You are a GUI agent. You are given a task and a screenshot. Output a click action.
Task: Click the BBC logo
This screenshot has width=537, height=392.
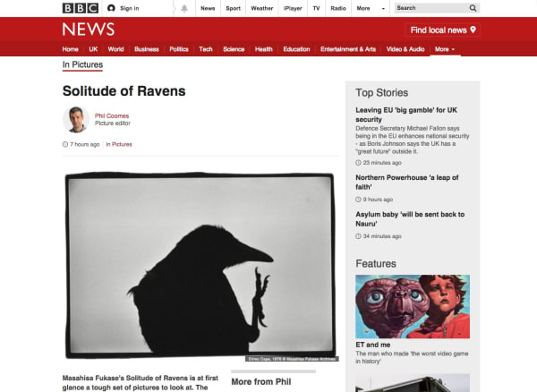point(81,8)
